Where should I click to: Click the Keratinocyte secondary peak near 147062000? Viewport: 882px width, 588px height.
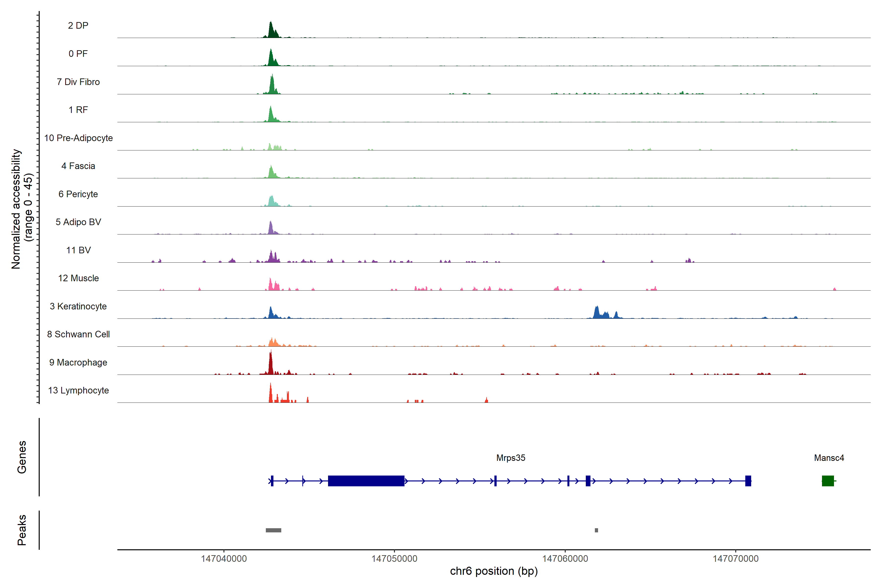[x=597, y=313]
